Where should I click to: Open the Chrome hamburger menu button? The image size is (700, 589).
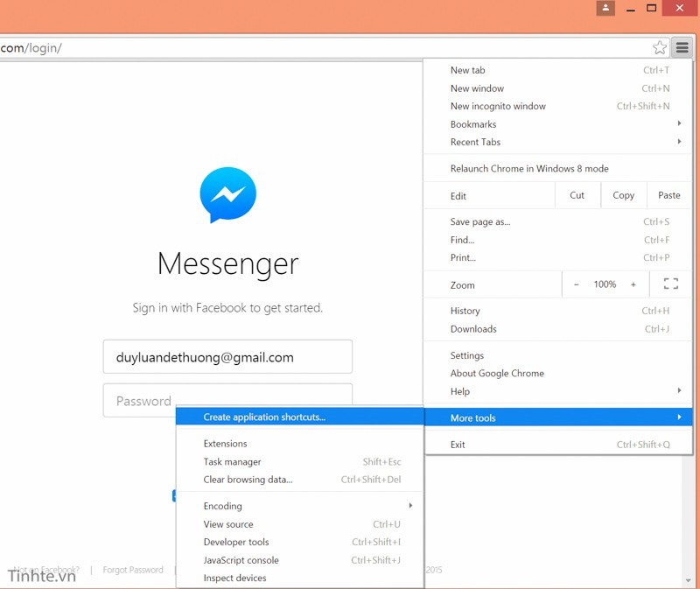tap(682, 47)
